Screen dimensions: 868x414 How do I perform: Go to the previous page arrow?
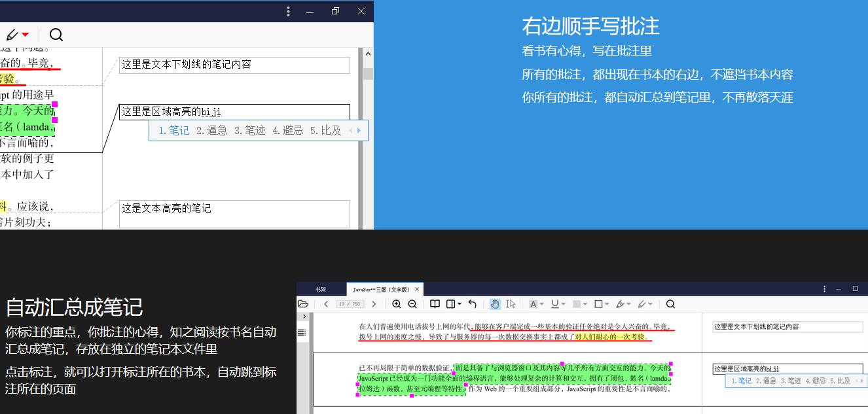point(326,304)
